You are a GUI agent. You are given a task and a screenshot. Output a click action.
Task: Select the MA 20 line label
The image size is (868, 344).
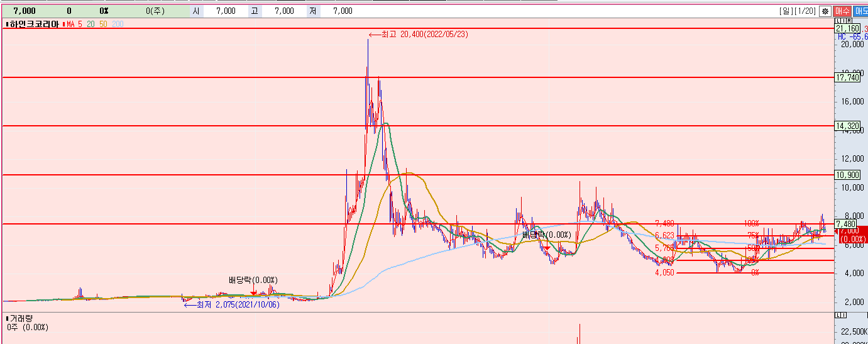[x=91, y=24]
